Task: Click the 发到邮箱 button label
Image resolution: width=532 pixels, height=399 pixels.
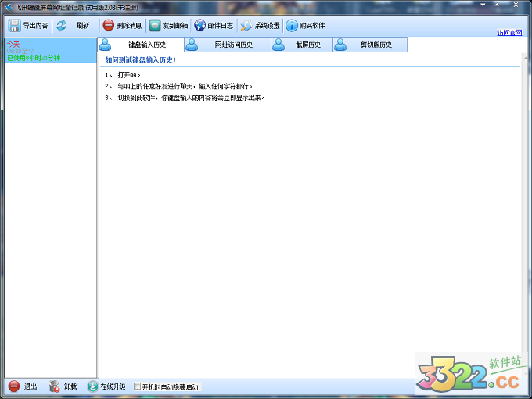Action: click(175, 26)
